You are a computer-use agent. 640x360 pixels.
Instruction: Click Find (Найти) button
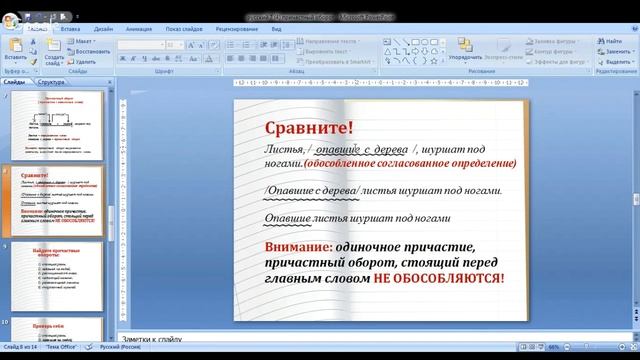click(609, 41)
